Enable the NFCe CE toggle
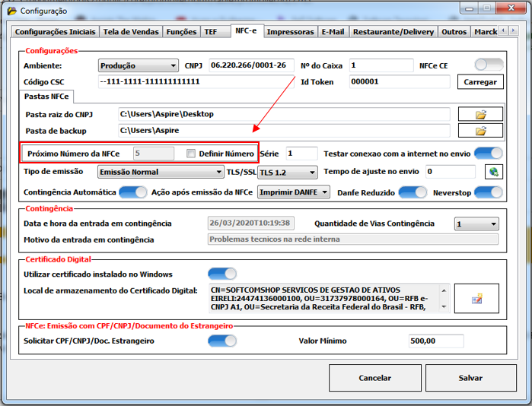The image size is (532, 406). click(489, 65)
